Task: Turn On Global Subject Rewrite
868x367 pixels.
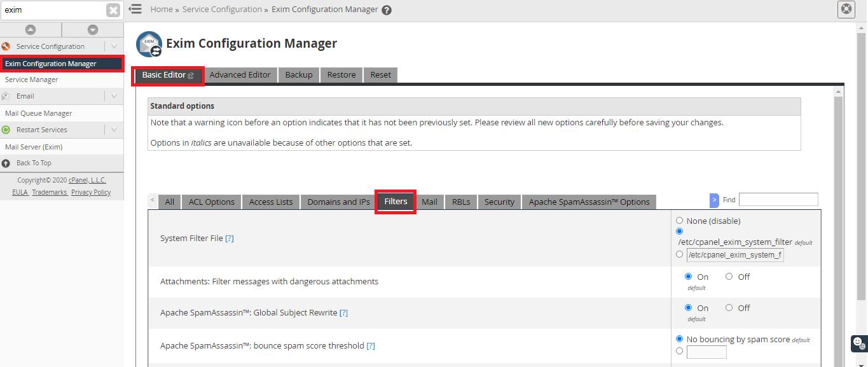Action: point(688,308)
